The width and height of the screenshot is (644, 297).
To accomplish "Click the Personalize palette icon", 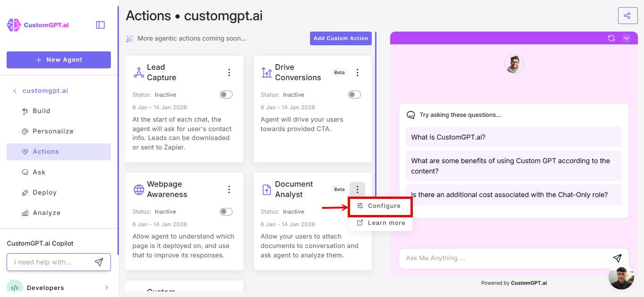I will 25,132.
